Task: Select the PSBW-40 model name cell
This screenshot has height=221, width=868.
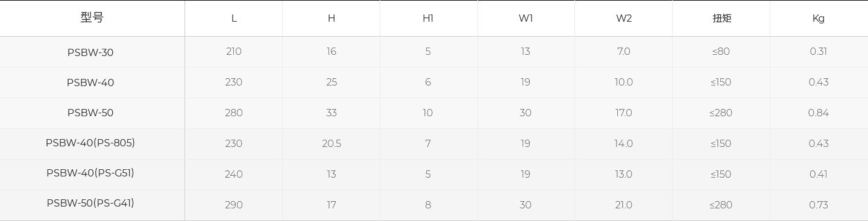Action: tap(90, 82)
